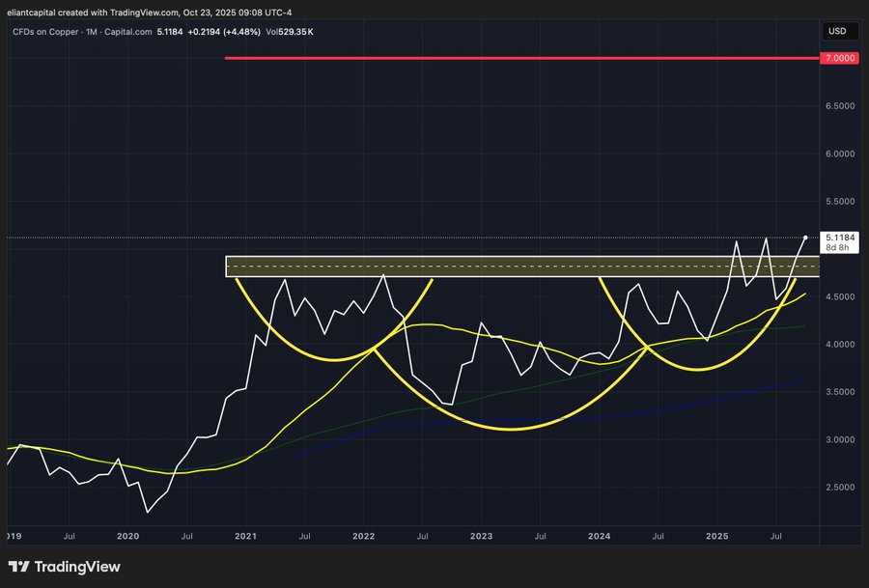Click the 3.5000 price axis label
869x588 pixels.
838,392
